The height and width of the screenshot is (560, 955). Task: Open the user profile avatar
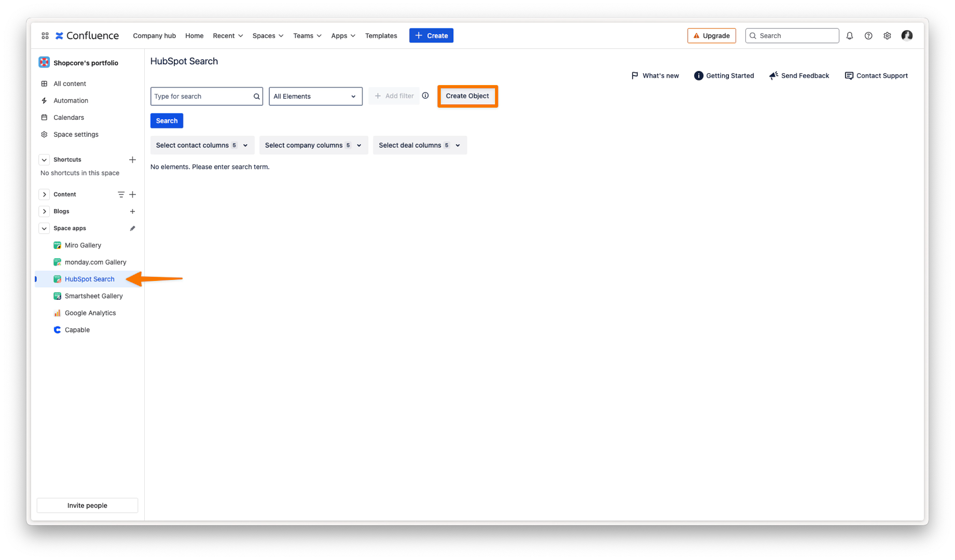pos(907,35)
